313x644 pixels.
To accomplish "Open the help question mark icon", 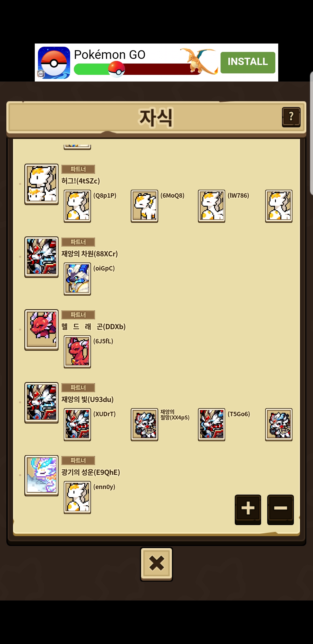I will point(291,117).
